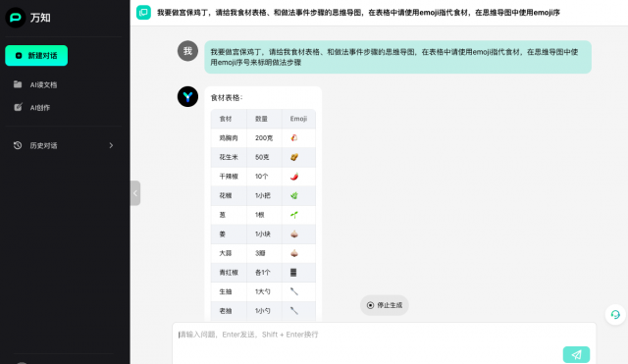The width and height of the screenshot is (628, 364).
Task: Click the spoon emoji in 老抽 row
Action: tap(294, 310)
